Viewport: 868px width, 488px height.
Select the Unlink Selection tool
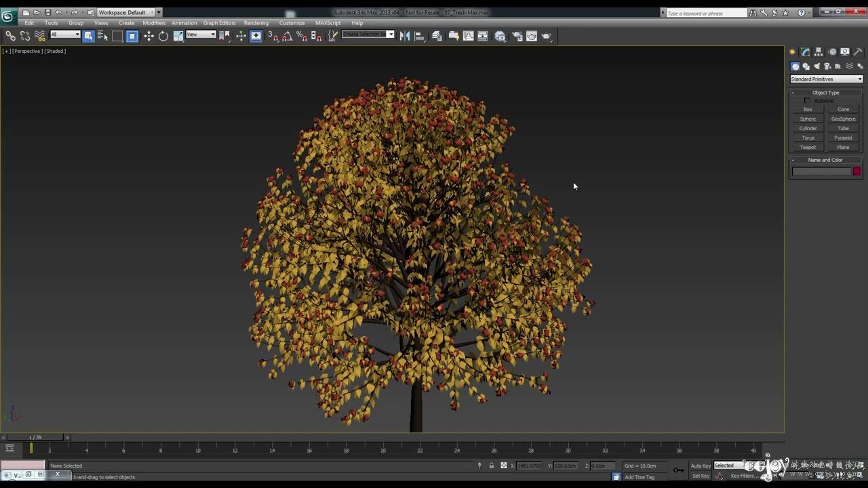coord(25,36)
